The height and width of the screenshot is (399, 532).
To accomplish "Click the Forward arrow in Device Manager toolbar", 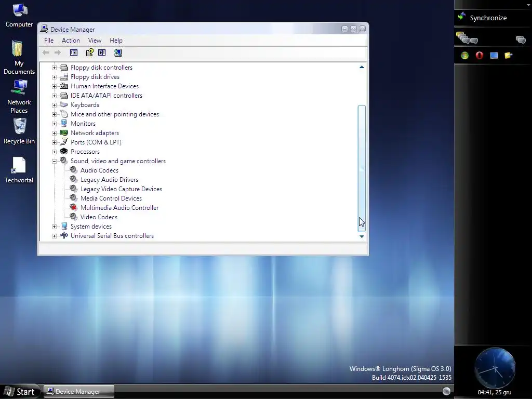I will click(58, 52).
